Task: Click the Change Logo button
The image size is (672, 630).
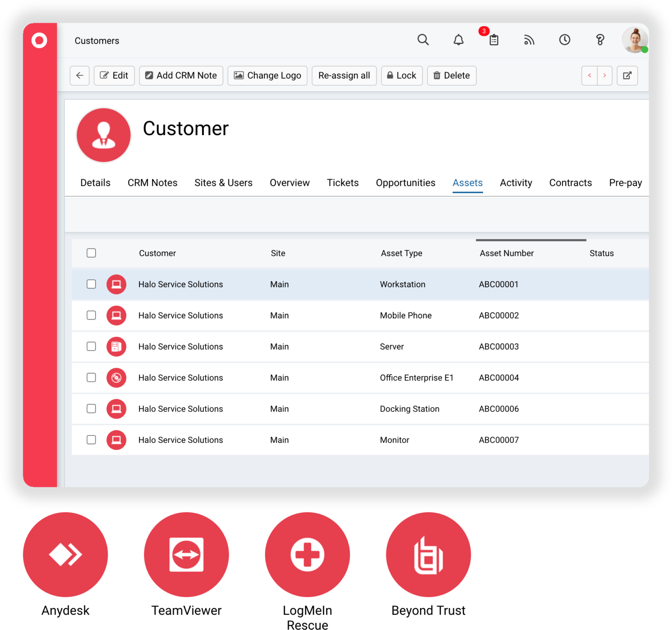Action: coord(267,75)
